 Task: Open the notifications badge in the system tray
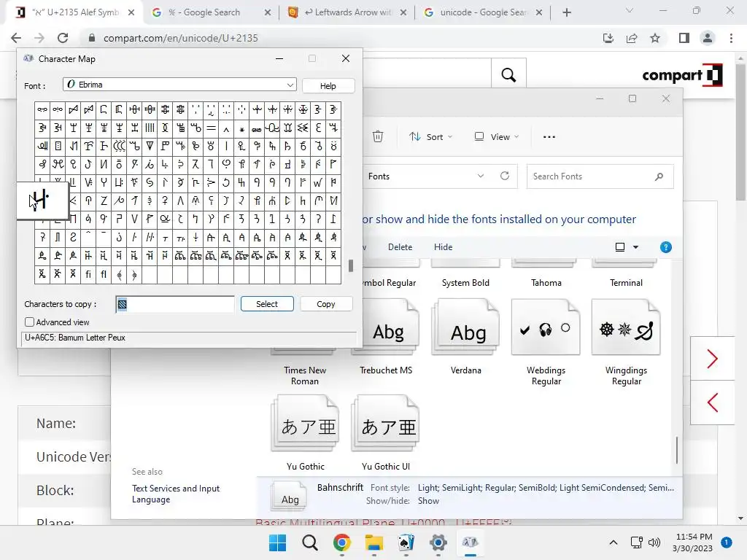(727, 542)
